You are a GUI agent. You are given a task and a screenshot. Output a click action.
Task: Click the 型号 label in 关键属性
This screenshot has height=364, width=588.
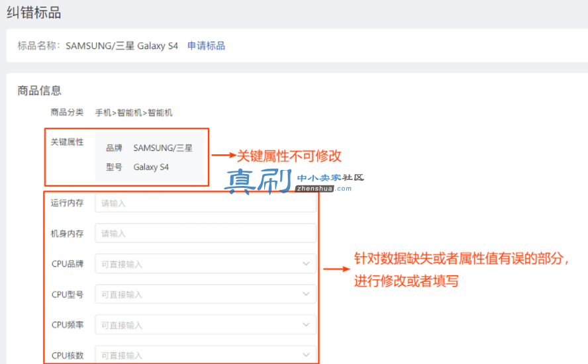coord(114,167)
